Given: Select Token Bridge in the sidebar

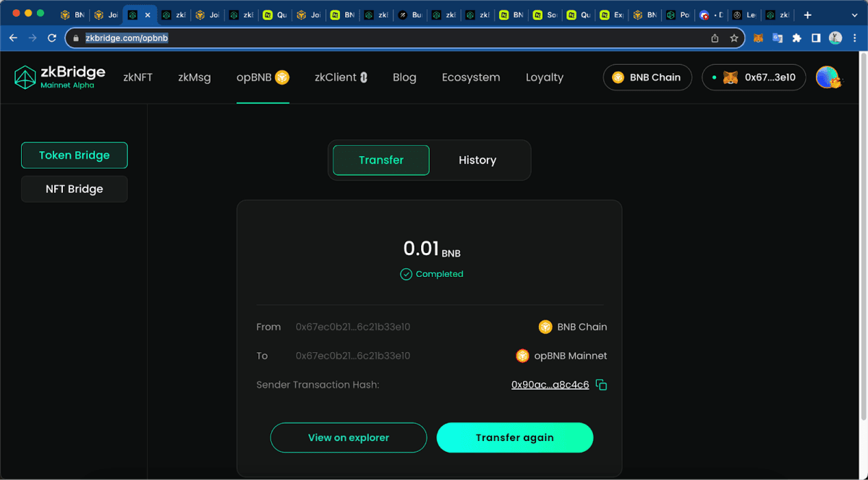Looking at the screenshot, I should pos(75,155).
